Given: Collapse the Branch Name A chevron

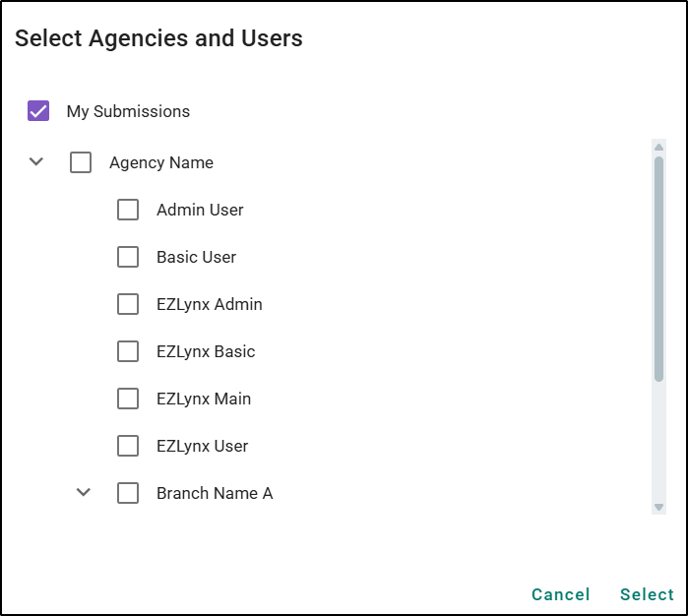Looking at the screenshot, I should pos(84,492).
